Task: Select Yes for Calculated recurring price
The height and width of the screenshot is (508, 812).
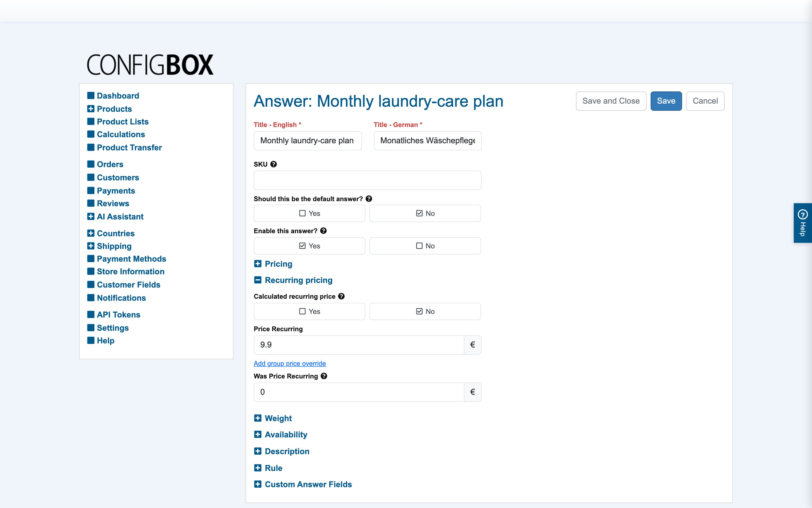Action: point(309,311)
